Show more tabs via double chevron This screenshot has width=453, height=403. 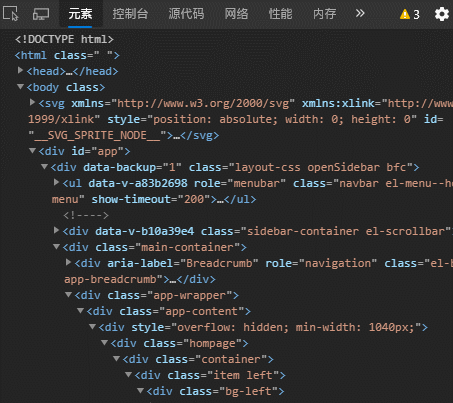pos(360,13)
